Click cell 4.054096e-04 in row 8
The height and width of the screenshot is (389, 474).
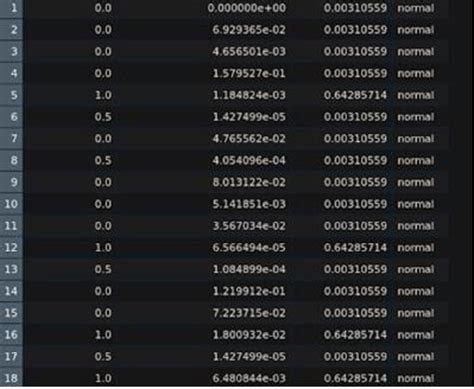[x=249, y=161]
